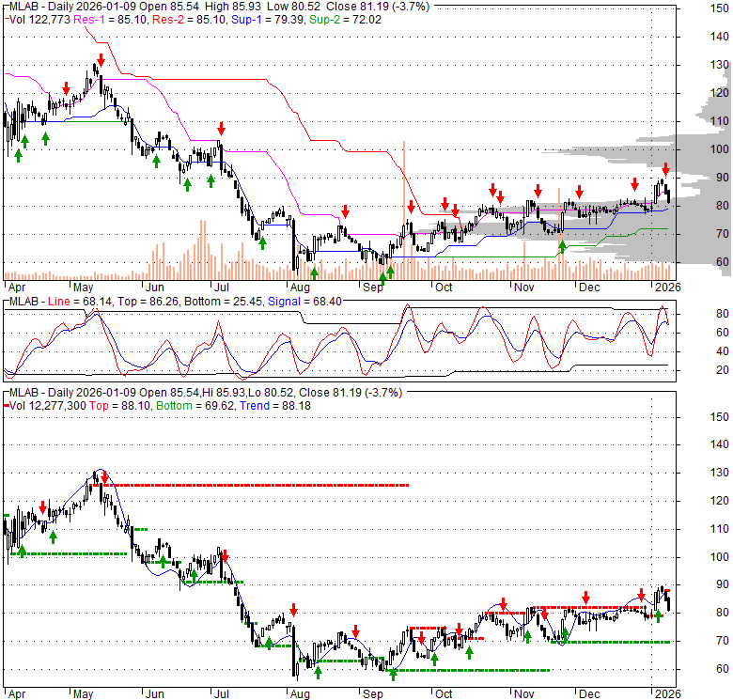Select the 'Sup-1 = 79.39' legend label

pos(268,20)
